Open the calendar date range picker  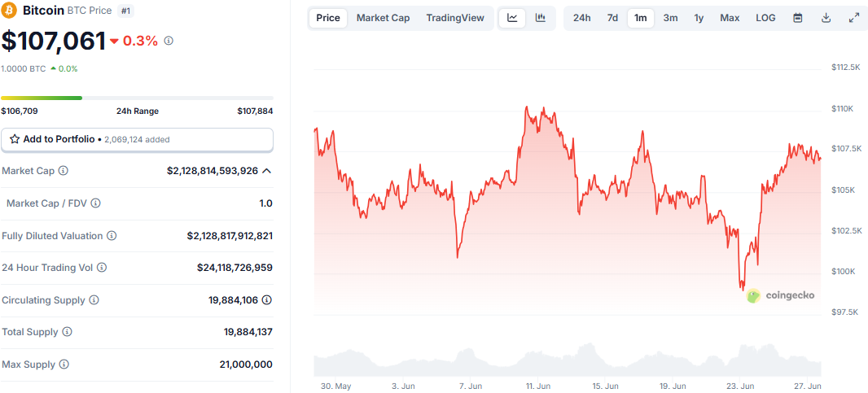click(798, 18)
